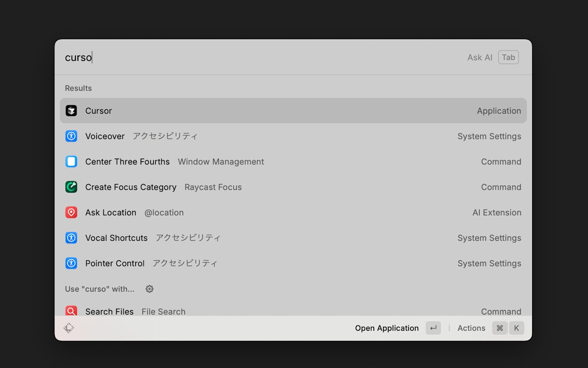Click the Use "curso" with... section label

(99, 289)
